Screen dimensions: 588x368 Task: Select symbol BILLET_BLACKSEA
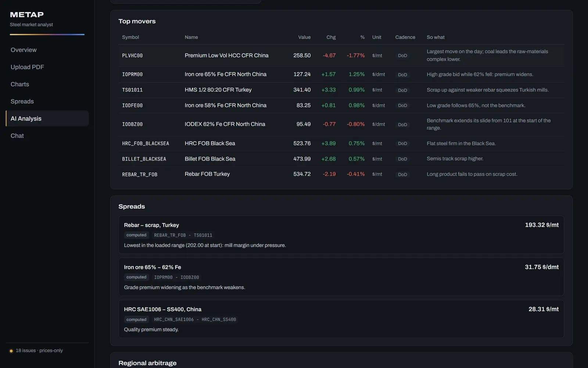(144, 159)
